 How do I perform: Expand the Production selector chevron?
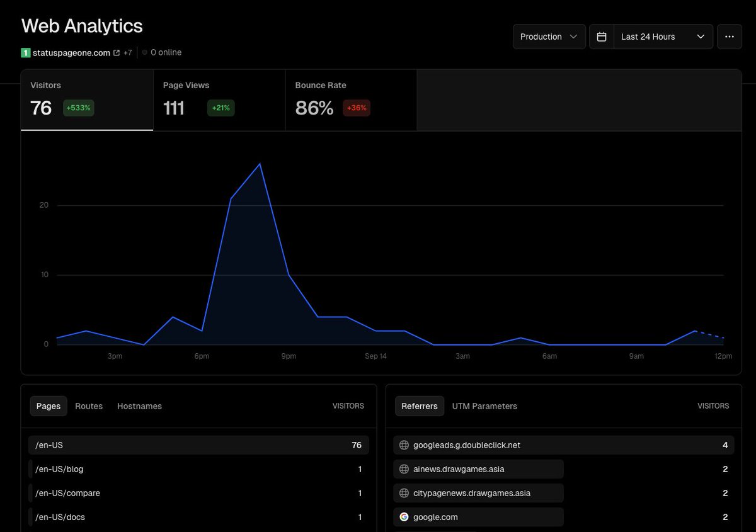click(575, 37)
